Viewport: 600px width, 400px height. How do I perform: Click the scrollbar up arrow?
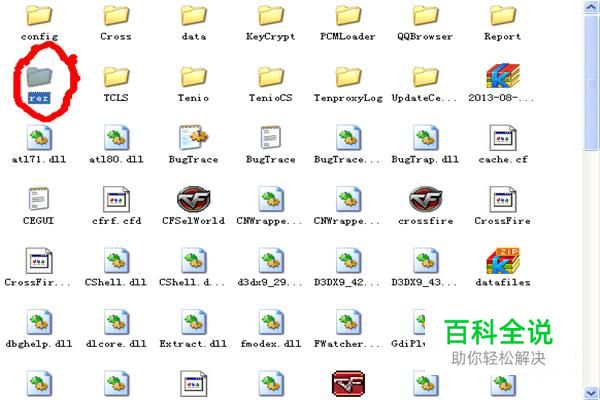click(592, 7)
